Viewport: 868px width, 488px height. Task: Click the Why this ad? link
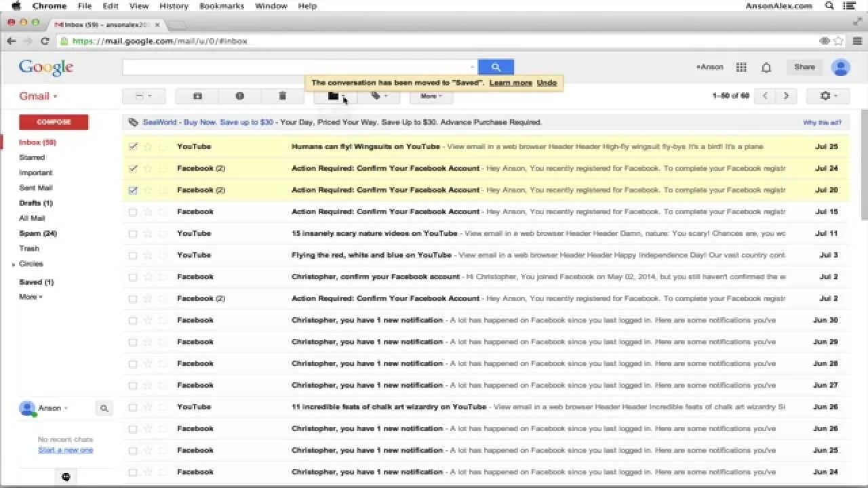pos(822,123)
